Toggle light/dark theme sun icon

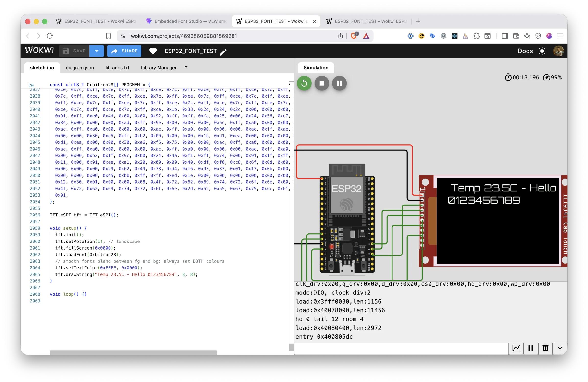tap(542, 51)
